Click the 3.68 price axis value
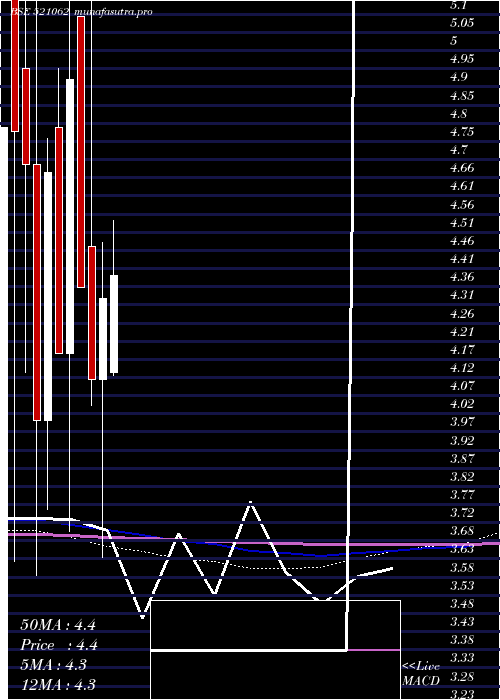500x700 pixels. 462,531
